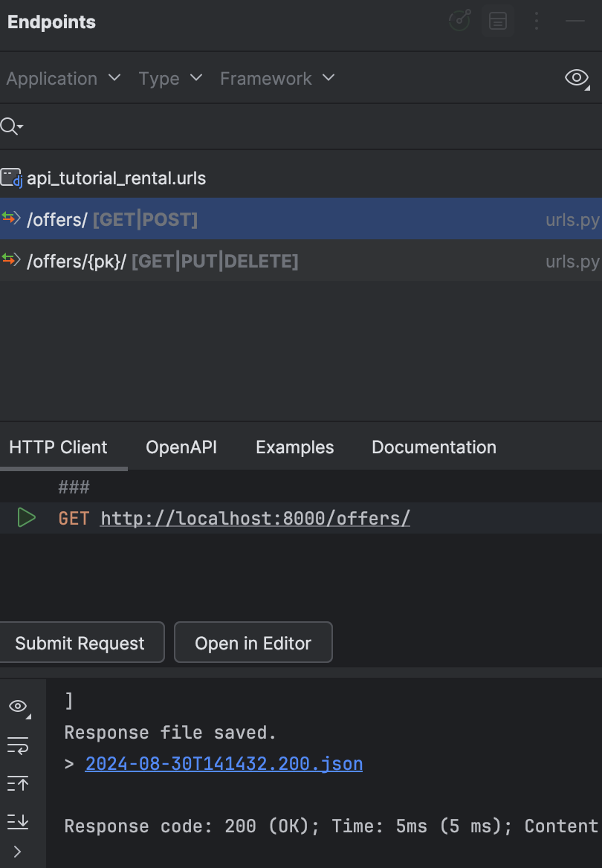Open the 2024-08-30T141432.200.json response file link
Screen dimensions: 602x868
[x=223, y=763]
